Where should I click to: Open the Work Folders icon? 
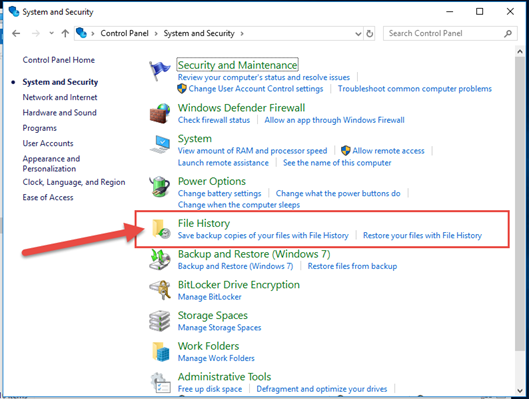tap(161, 351)
